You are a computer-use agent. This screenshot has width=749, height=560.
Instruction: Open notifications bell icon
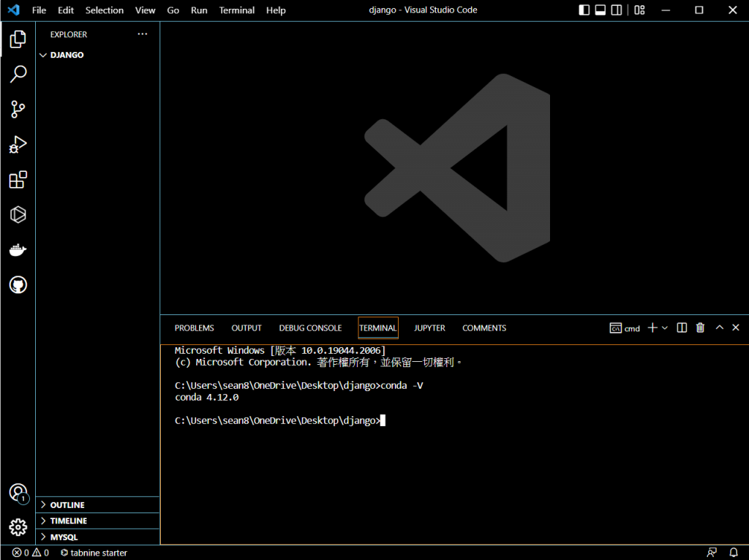click(734, 553)
